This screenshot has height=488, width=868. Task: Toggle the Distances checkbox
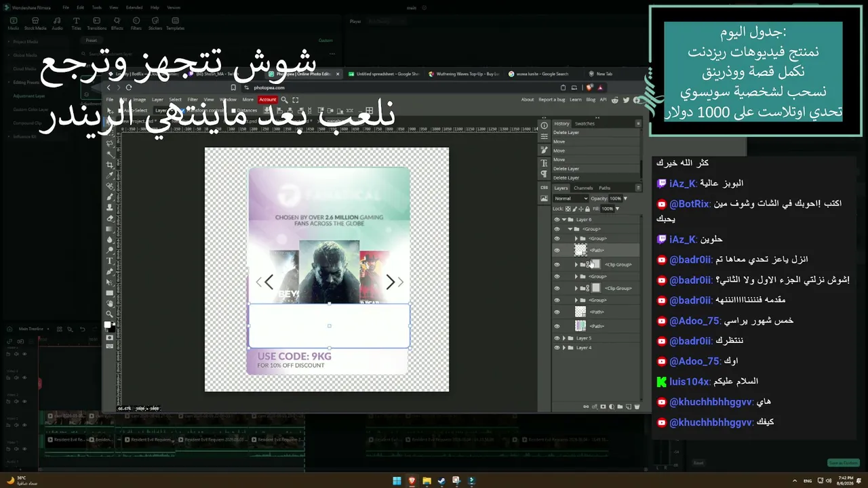235,110
